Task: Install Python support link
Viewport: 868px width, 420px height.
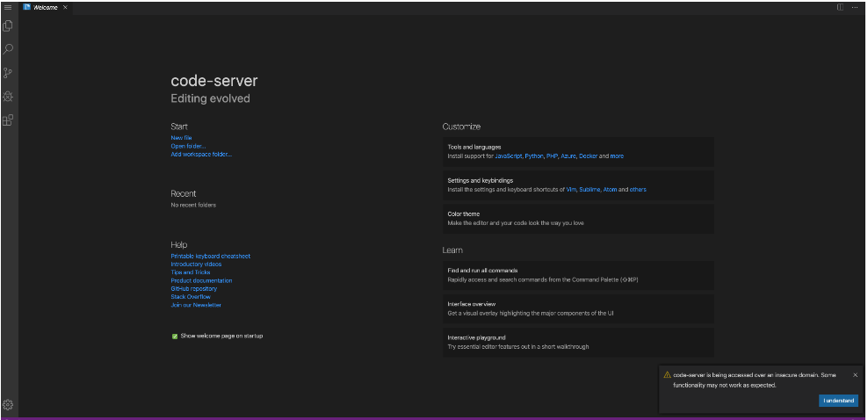Action: click(534, 156)
